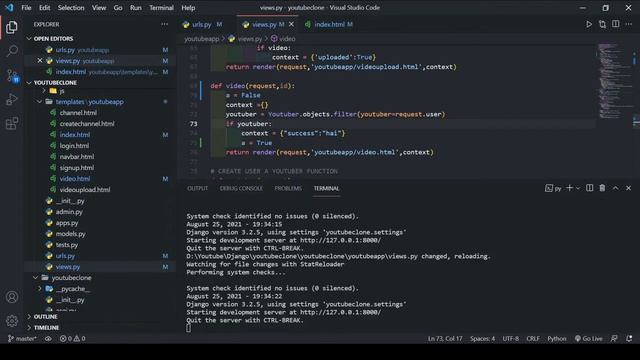Split the editor right
The width and height of the screenshot is (640, 360).
[x=616, y=24]
